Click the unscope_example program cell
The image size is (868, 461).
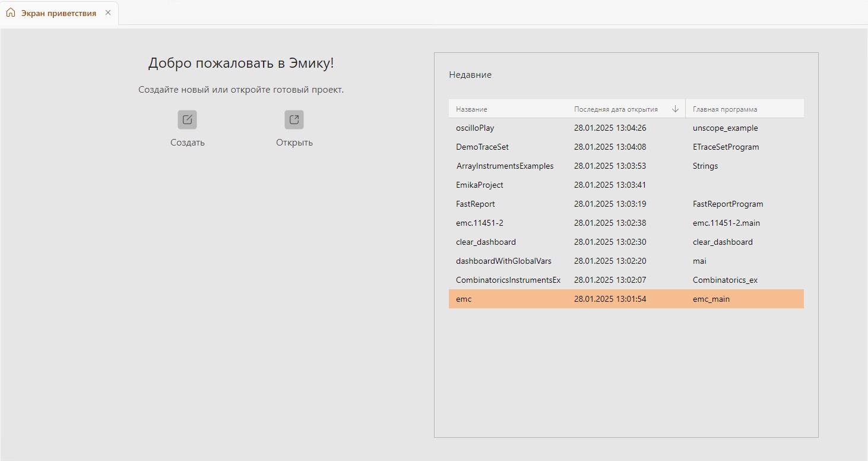tap(726, 128)
